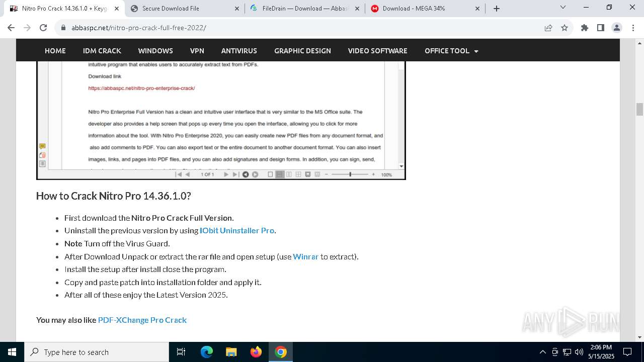Switch to the Download MEGA 34% tab

coord(426,8)
